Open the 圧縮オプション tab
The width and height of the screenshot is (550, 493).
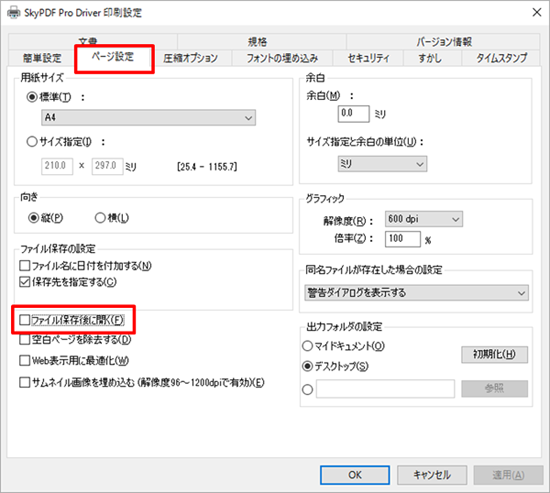[x=190, y=58]
